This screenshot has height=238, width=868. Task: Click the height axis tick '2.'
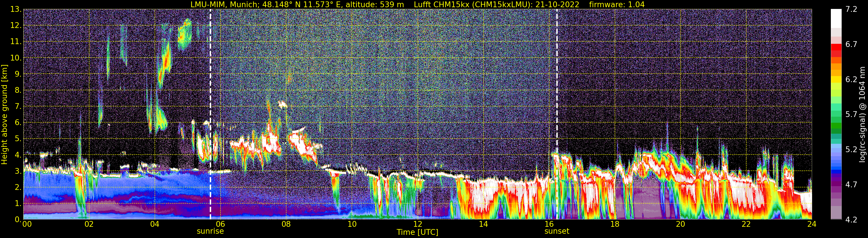click(x=18, y=188)
